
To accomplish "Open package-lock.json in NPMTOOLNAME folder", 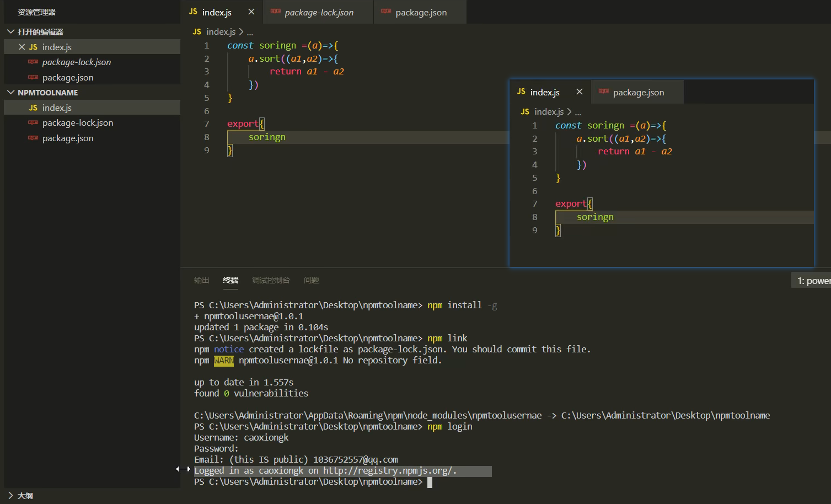I will [x=92, y=122].
